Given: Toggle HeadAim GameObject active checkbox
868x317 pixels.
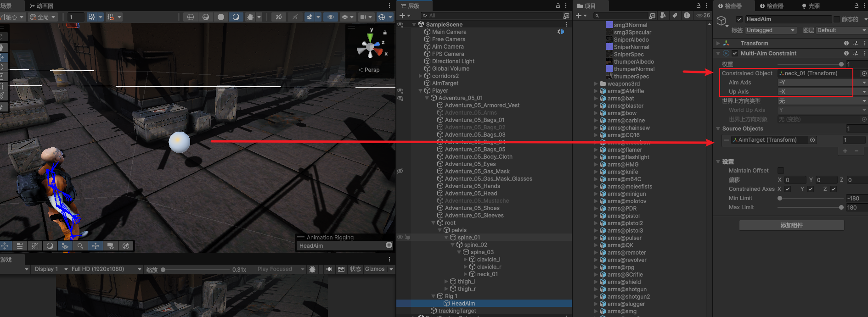Looking at the screenshot, I should (x=739, y=19).
